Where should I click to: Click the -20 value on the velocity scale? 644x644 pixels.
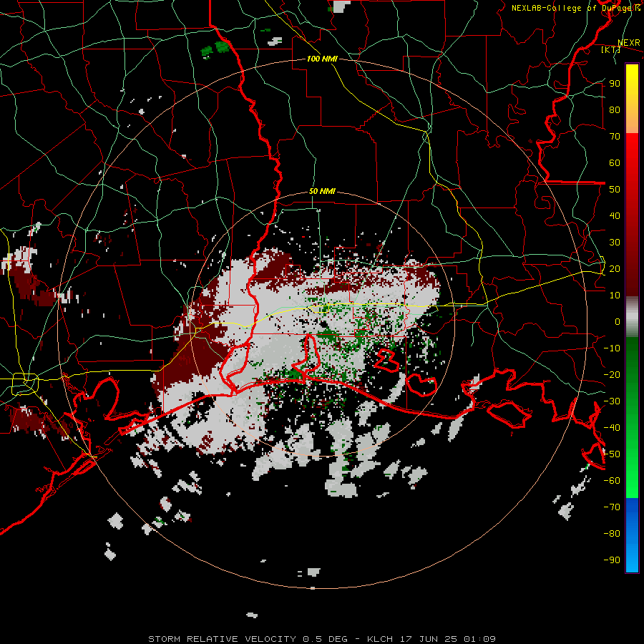pos(612,375)
